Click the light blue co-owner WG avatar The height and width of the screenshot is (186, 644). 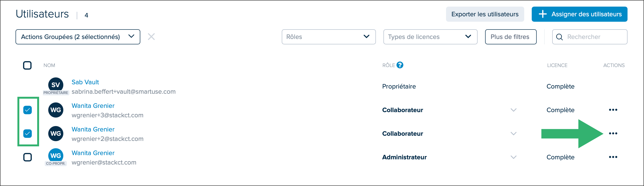(56, 155)
